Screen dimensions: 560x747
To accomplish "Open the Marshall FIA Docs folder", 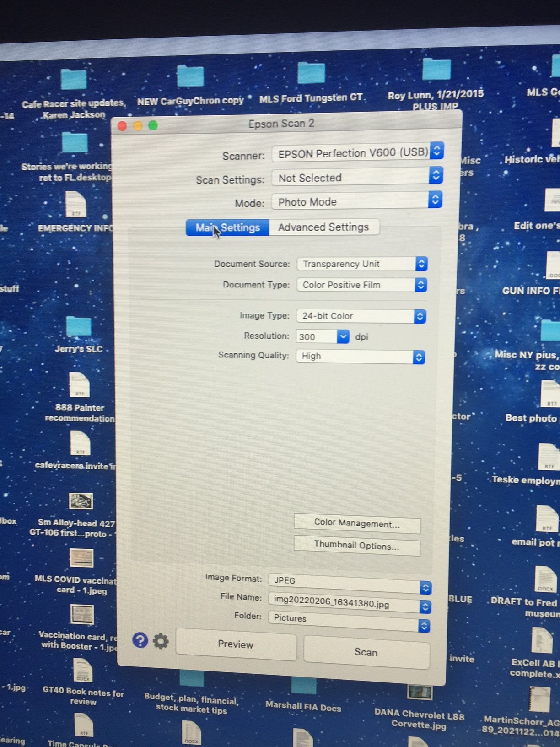I will coord(304,687).
